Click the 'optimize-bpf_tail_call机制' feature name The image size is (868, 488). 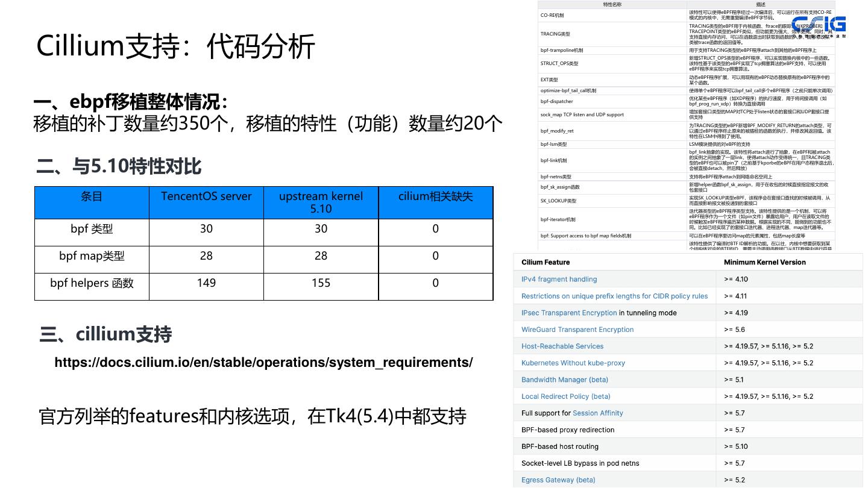pos(568,91)
